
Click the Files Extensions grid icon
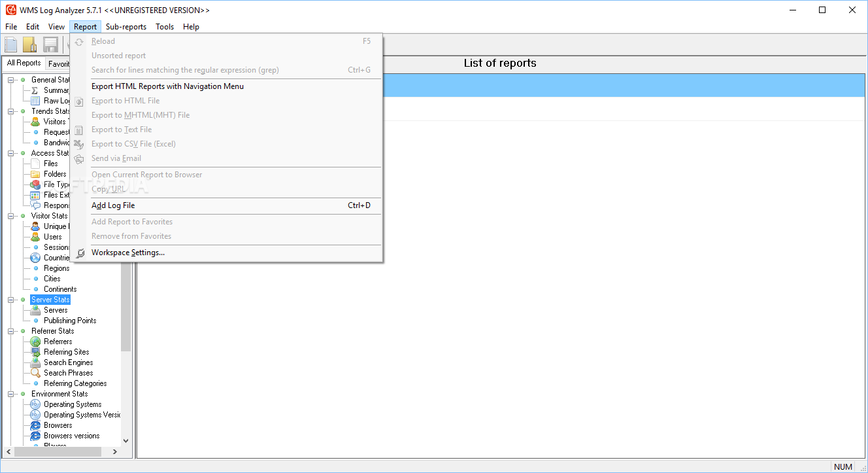coord(35,195)
